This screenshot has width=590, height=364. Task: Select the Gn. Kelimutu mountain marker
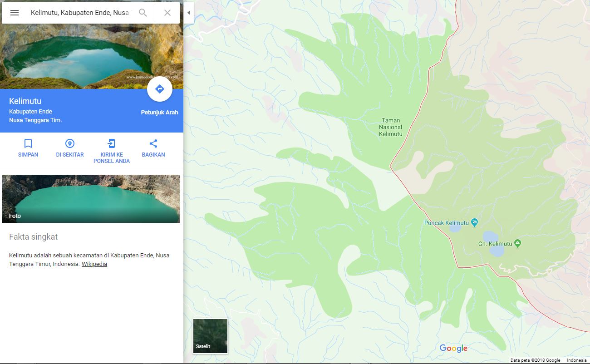point(518,244)
